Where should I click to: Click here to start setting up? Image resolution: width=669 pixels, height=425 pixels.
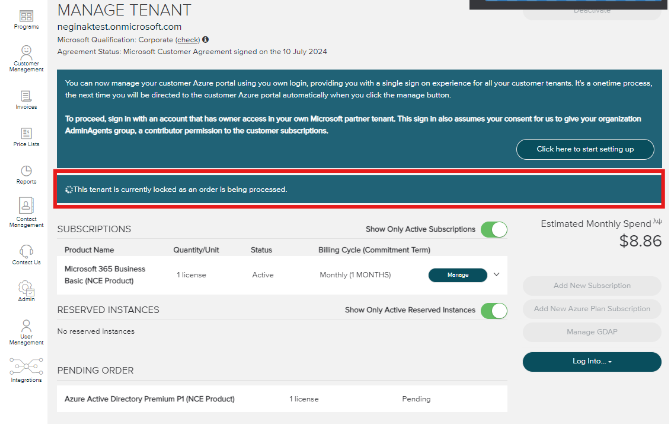coord(585,149)
